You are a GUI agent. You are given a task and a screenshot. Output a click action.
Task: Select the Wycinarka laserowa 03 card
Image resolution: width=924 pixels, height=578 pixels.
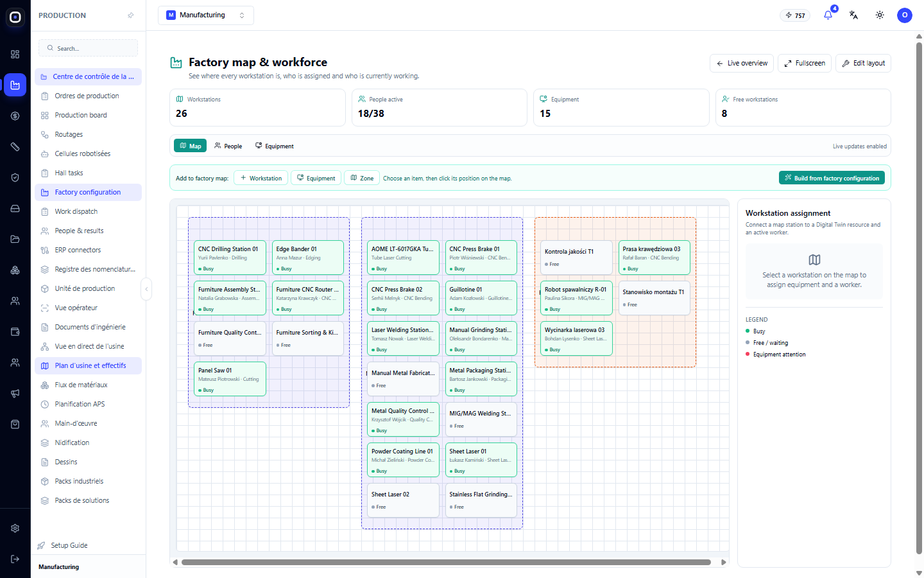click(576, 338)
